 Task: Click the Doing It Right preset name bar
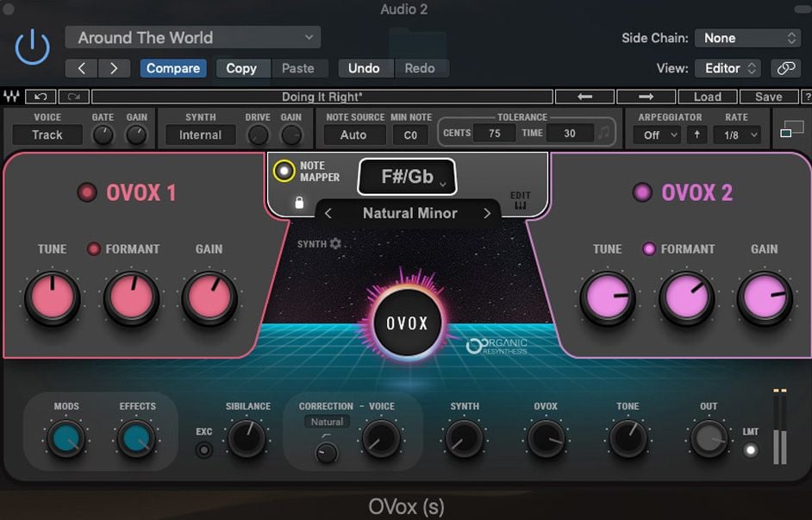click(322, 97)
